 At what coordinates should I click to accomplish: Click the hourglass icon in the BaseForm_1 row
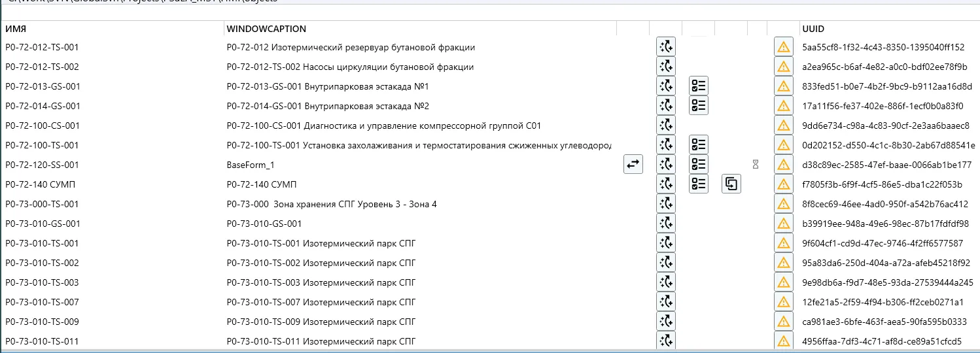pos(756,165)
